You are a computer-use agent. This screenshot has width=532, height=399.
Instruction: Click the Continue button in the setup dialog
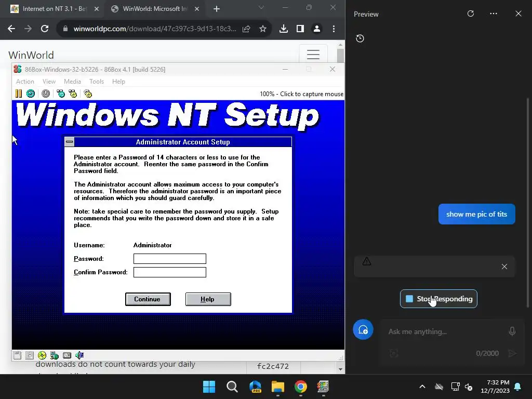[148, 299]
